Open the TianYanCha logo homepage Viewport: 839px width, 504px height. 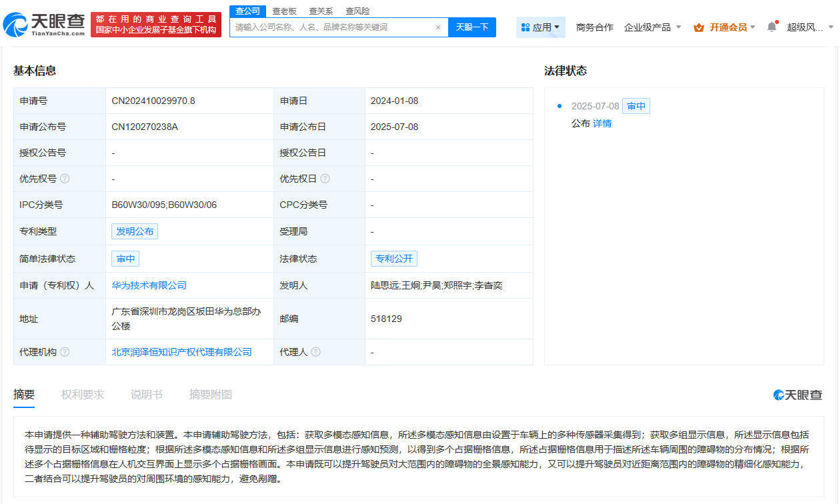pyautogui.click(x=45, y=25)
